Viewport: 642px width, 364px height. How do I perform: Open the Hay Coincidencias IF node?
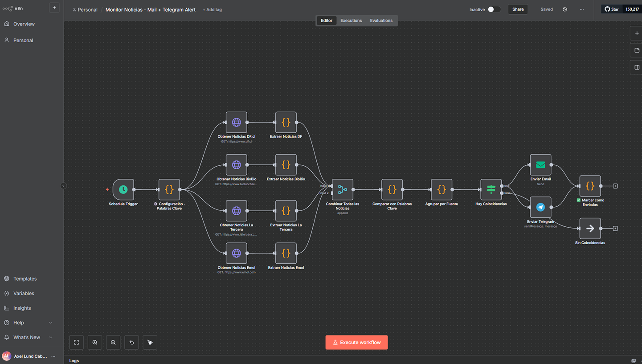(x=491, y=190)
